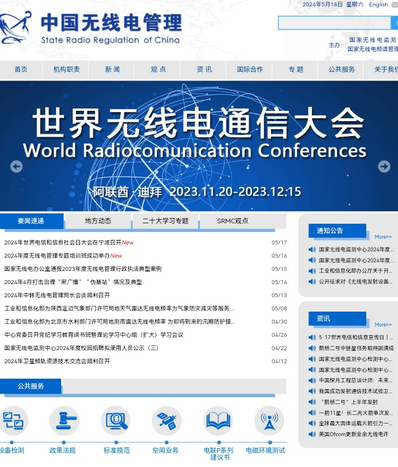The height and width of the screenshot is (467, 398).
Task: Open 新闻 navigation item
Action: 112,69
